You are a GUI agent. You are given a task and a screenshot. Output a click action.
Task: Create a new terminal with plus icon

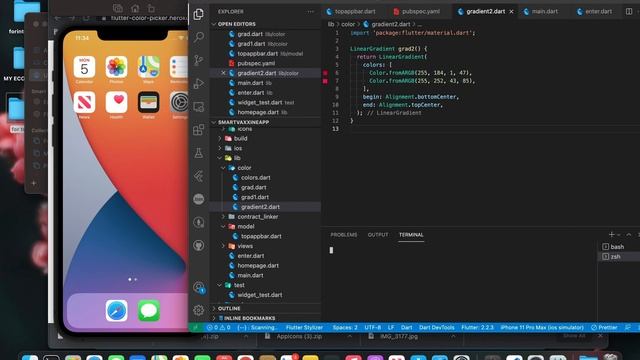coord(611,234)
